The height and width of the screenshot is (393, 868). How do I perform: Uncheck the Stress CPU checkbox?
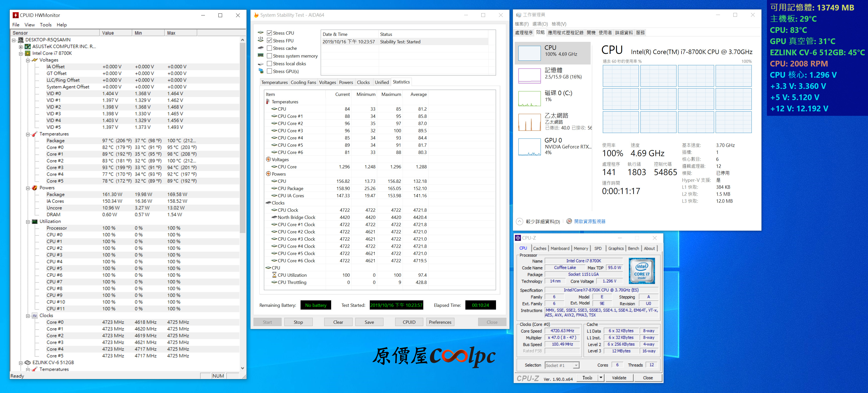[269, 33]
